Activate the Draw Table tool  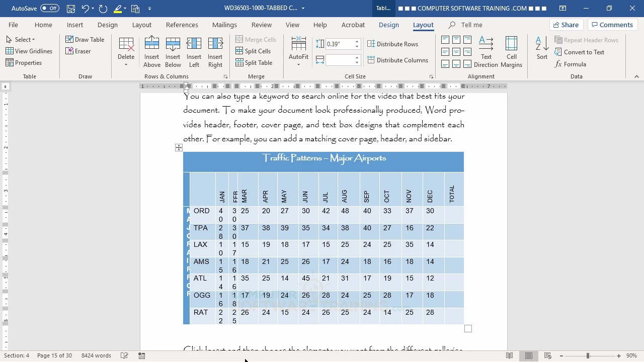pos(85,40)
